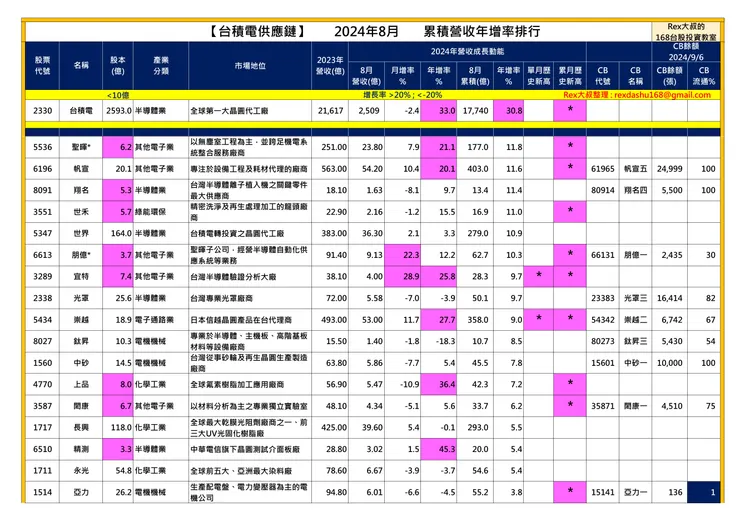Select the 8月累積(億) column header
Image resolution: width=740 pixels, height=523 pixels.
click(475, 76)
